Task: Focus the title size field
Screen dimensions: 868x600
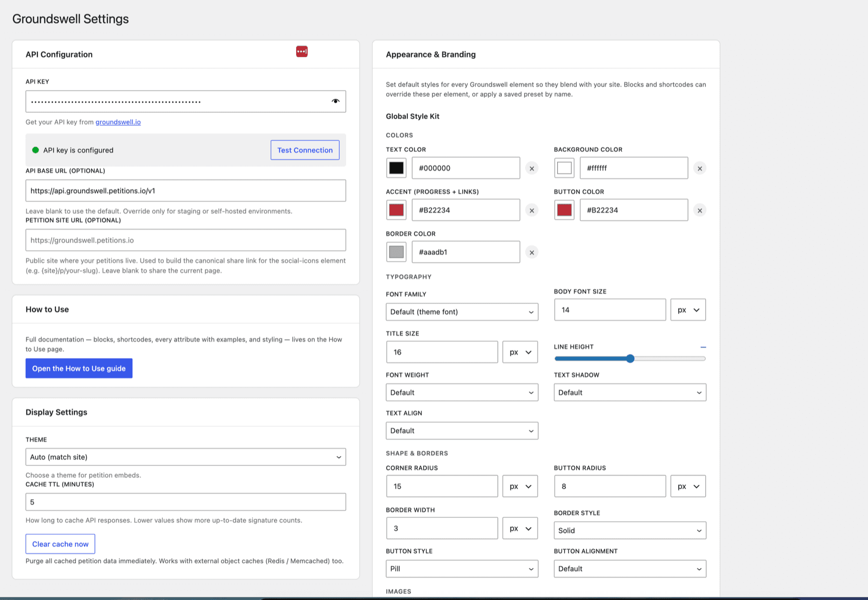Action: pos(442,352)
